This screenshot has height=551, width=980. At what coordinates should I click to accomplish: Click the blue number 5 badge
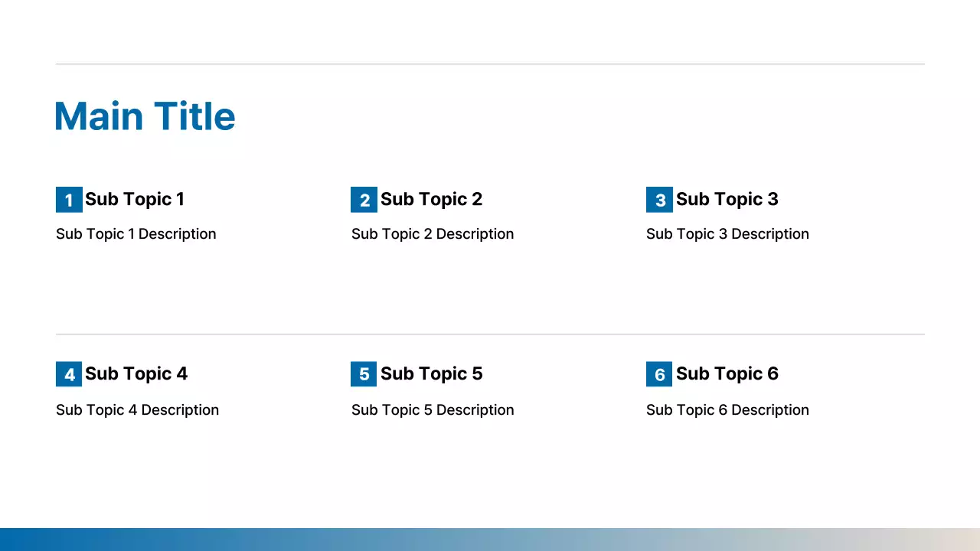tap(364, 374)
